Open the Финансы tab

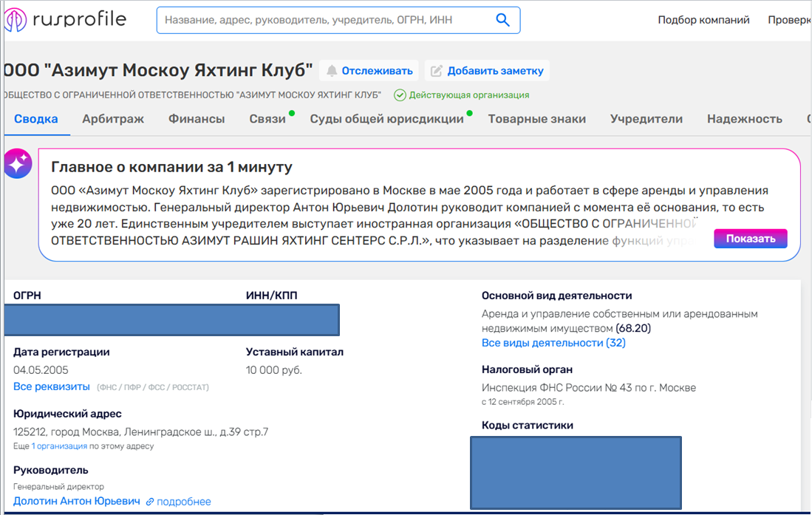197,119
